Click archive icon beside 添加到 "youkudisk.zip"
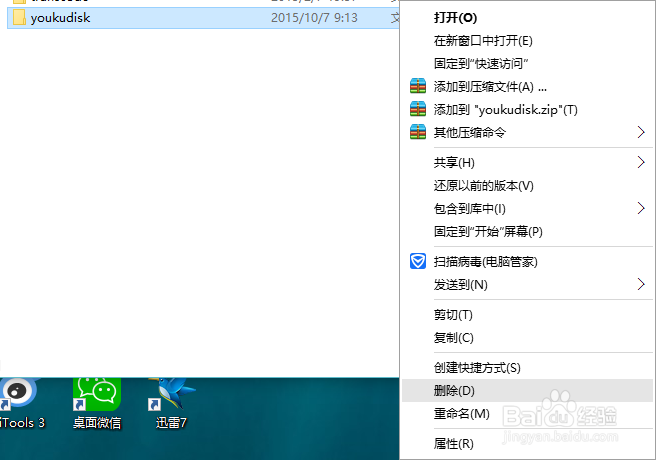Screen dimensions: 656x460 (418, 109)
